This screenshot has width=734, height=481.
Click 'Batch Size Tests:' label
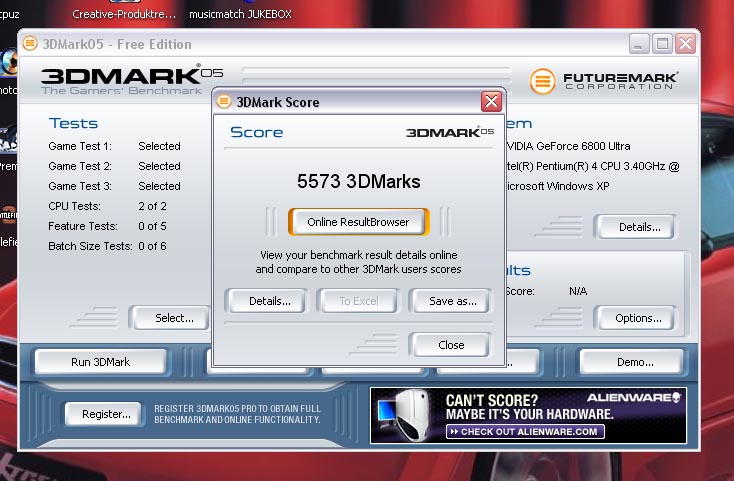pyautogui.click(x=90, y=246)
